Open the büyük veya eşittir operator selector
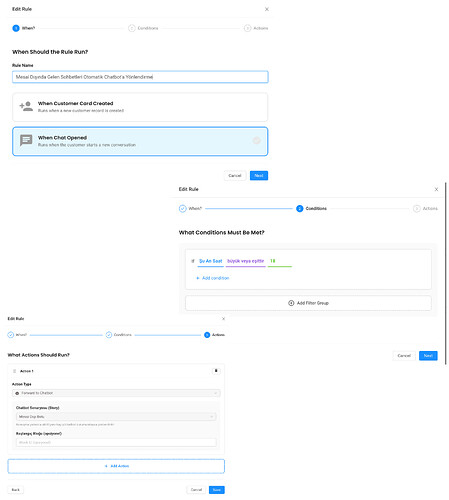This screenshot has height=500, width=449. (x=246, y=261)
